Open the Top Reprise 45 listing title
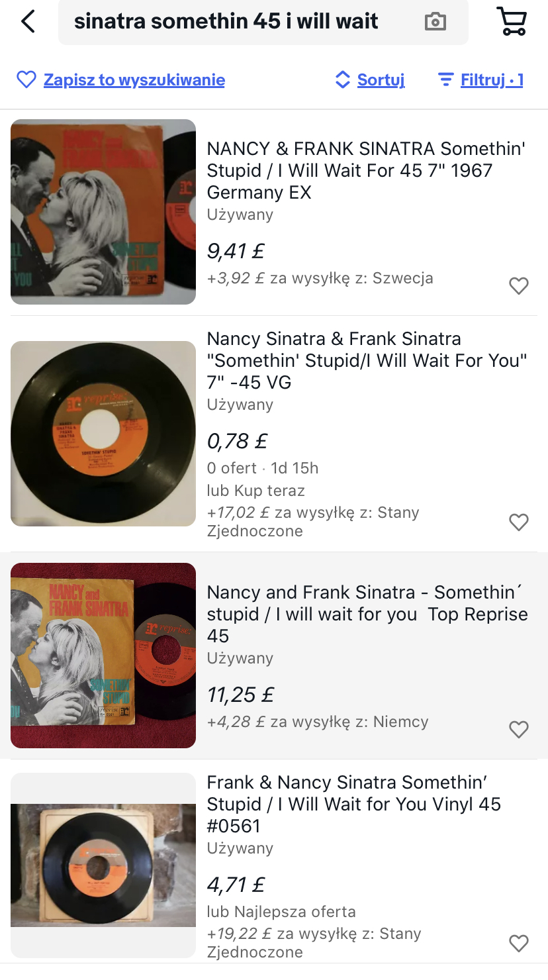 (x=367, y=614)
